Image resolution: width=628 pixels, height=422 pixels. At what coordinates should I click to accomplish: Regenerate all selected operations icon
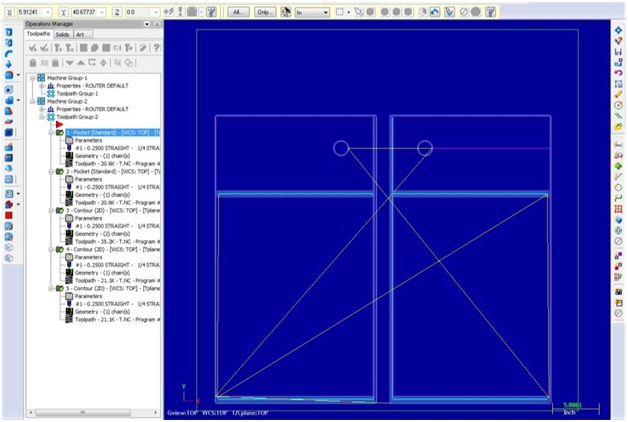tap(58, 48)
